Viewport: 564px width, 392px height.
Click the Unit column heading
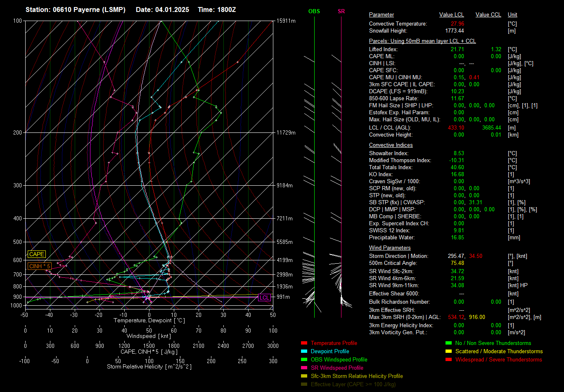click(x=512, y=14)
